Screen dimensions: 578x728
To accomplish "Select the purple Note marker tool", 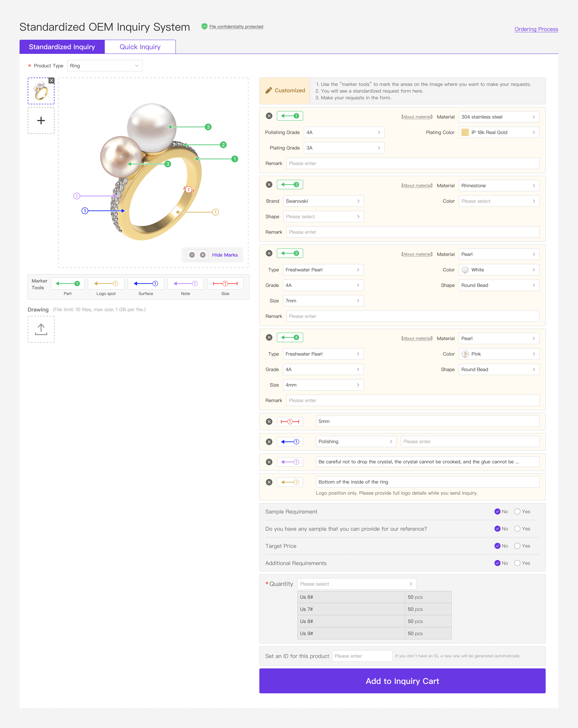I will point(185,283).
